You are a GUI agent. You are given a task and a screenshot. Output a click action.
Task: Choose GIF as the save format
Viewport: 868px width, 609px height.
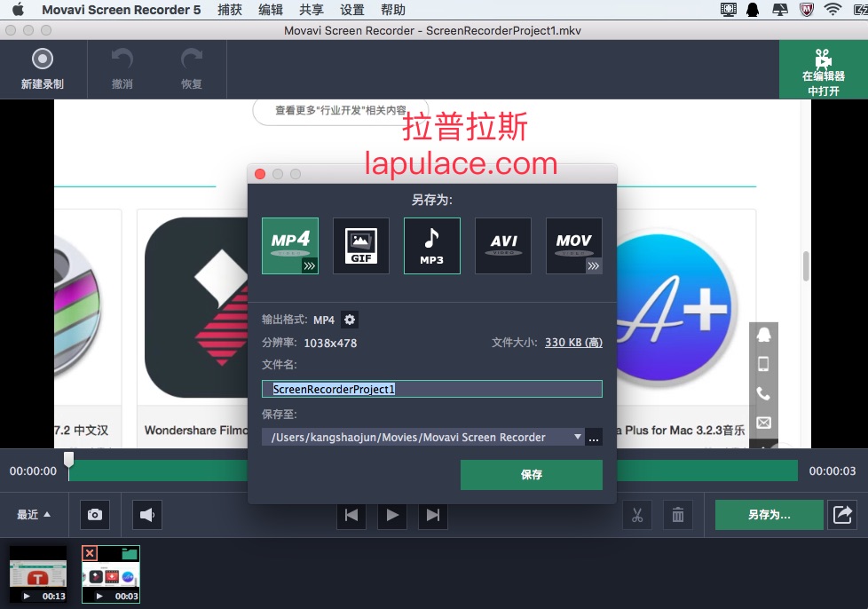361,246
